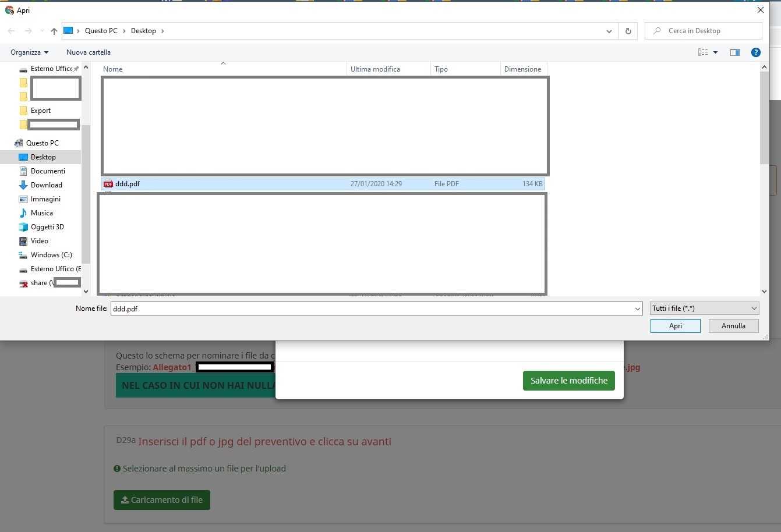Select the Musica note icon in the navigation pane
Viewport: 781px width, 532px height.
(x=23, y=213)
